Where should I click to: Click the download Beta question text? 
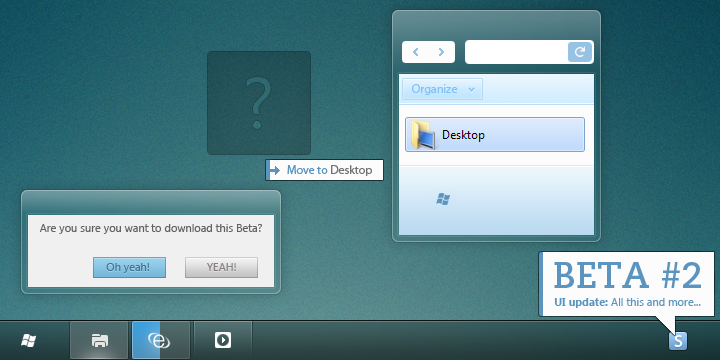151,228
